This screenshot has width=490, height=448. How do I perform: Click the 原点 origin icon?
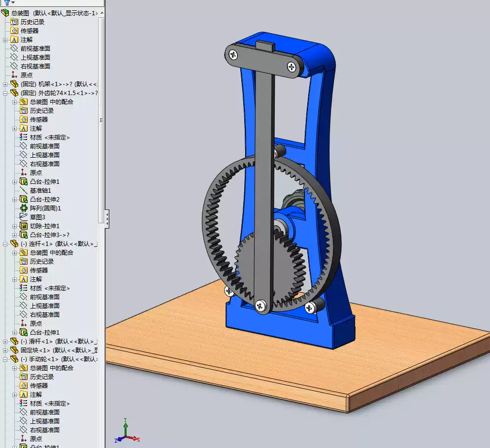14,75
